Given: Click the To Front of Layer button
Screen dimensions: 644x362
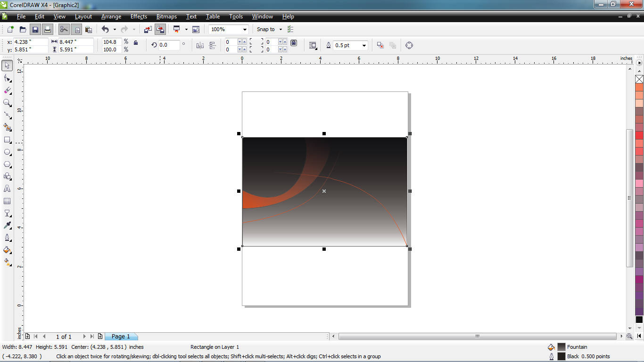Looking at the screenshot, I should click(x=380, y=45).
